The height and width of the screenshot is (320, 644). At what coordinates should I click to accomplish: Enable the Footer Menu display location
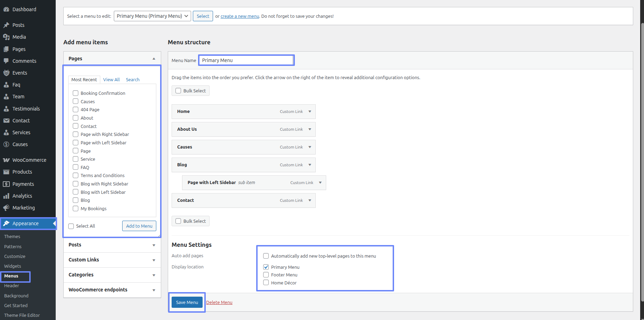pos(266,275)
